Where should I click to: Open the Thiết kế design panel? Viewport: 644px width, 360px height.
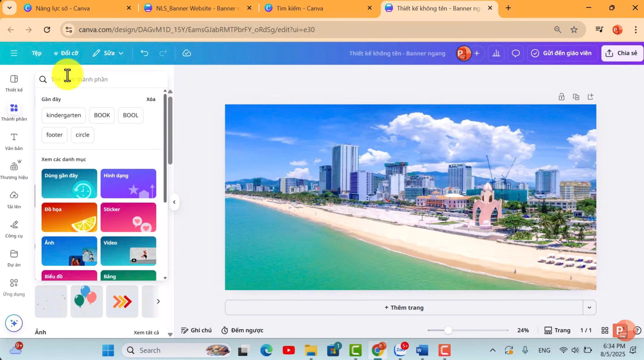14,83
